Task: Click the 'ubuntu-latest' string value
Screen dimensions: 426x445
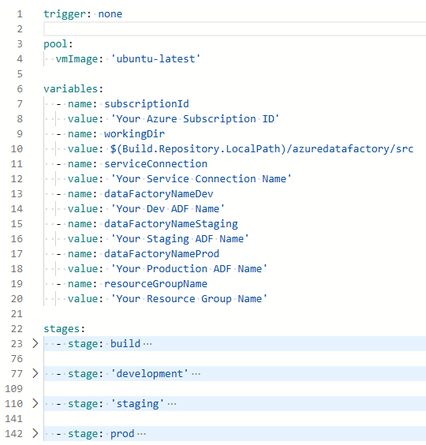Action: point(155,59)
